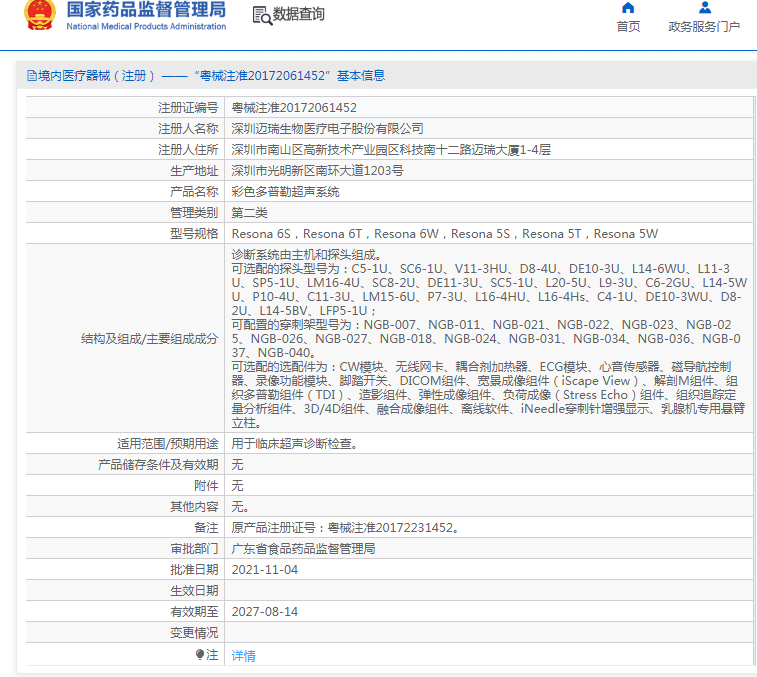Open 政务服务门户 text link
The width and height of the screenshot is (757, 677).
coord(704,27)
